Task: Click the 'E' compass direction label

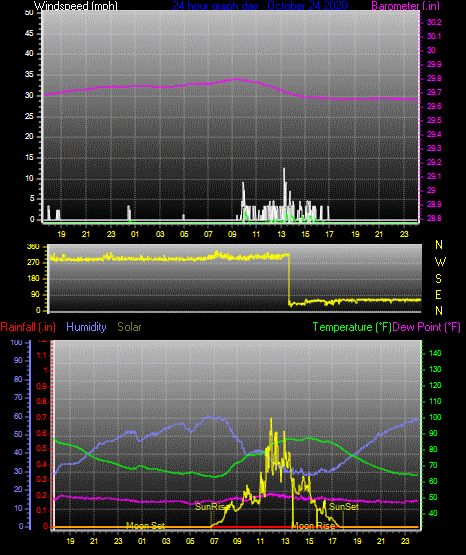Action: 438,295
